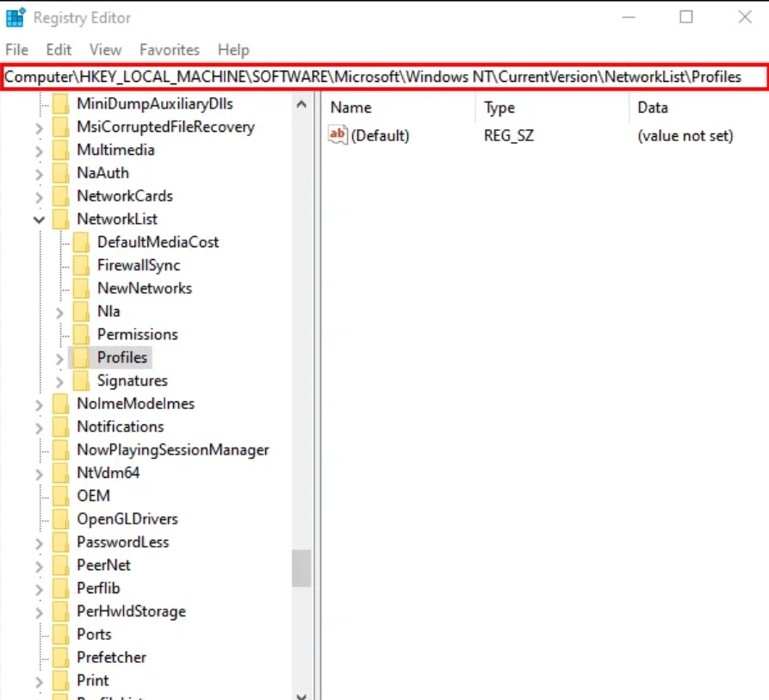Click the Prefetcher folder icon
This screenshot has width=769, height=700.
(60, 658)
